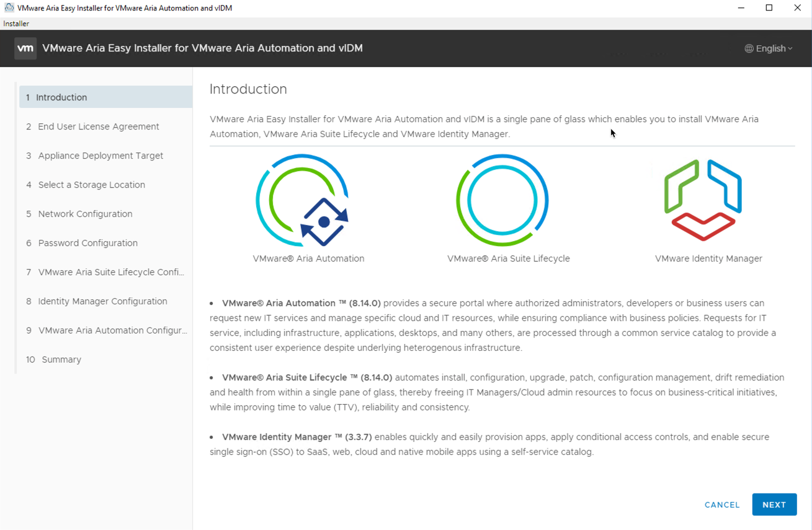Screen dimensions: 812x530
Task: Click the 'VMware® Aria Automation' label under icon
Action: [308, 258]
